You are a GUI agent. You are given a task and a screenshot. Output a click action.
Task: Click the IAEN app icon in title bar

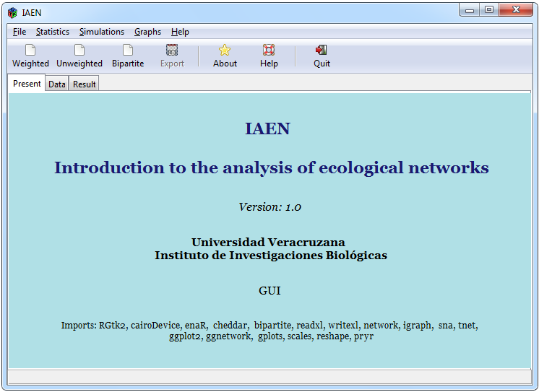point(13,13)
